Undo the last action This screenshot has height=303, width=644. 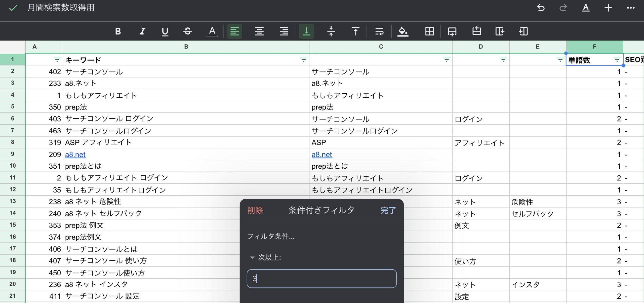[x=541, y=8]
